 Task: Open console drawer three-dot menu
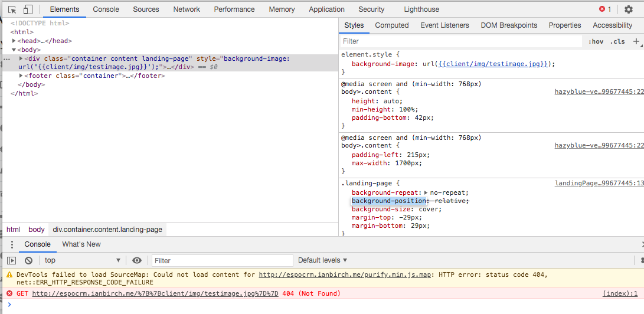(12, 244)
